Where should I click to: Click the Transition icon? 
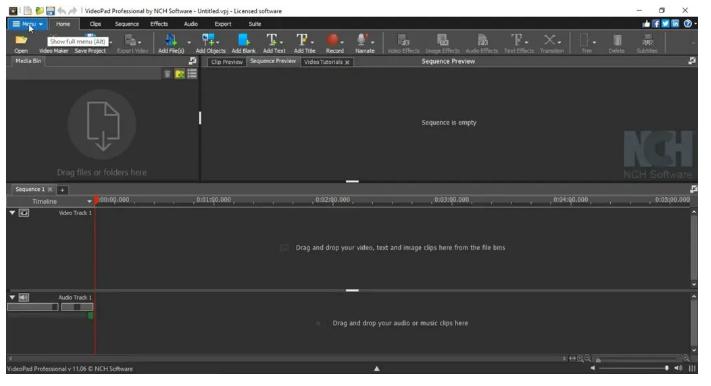tap(550, 40)
